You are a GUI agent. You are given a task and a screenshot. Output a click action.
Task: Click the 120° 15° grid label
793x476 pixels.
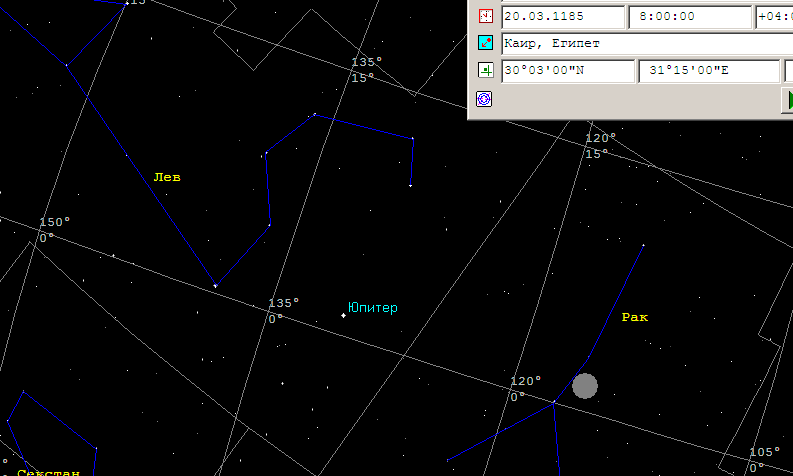pos(601,146)
